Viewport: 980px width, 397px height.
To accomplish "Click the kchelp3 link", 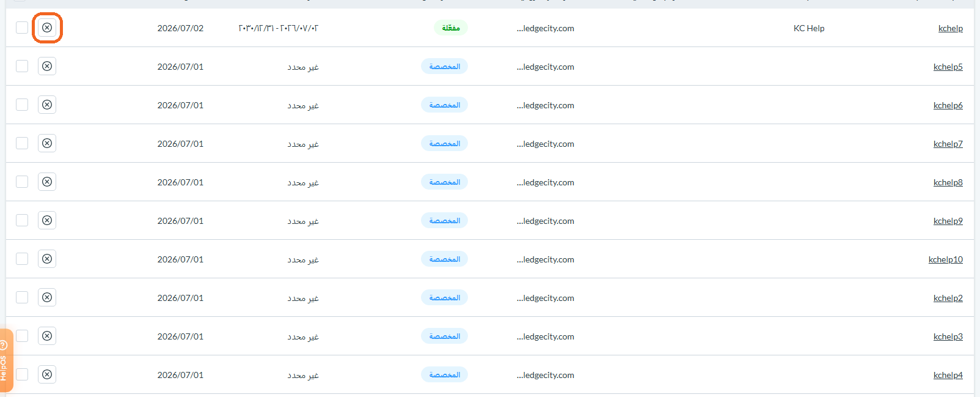I will [948, 336].
